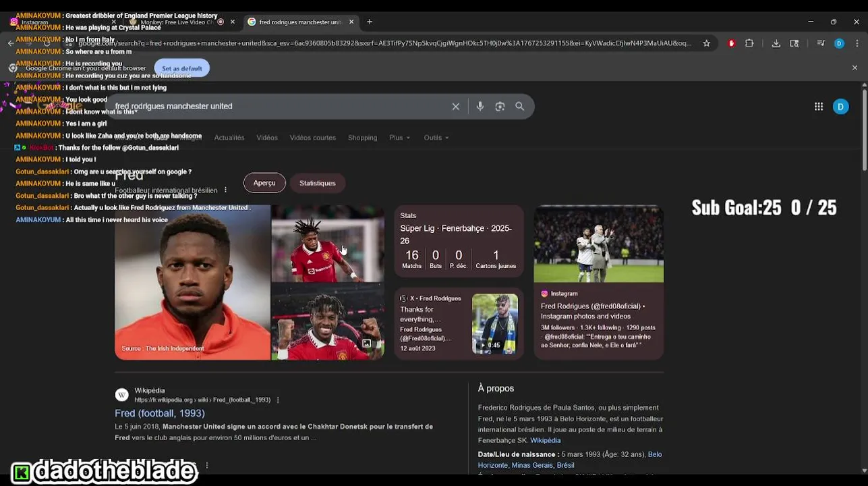Dismiss the default browser notification bar

pos(855,67)
